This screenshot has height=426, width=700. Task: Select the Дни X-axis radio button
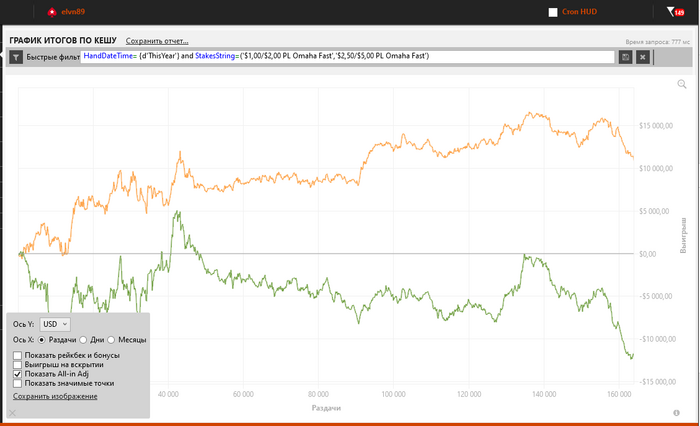[83, 340]
